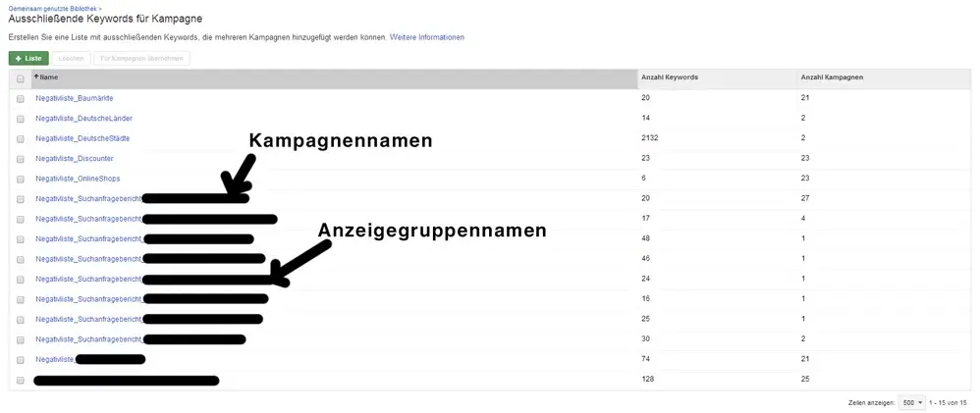Click the sort arrow beside Name

coord(36,77)
